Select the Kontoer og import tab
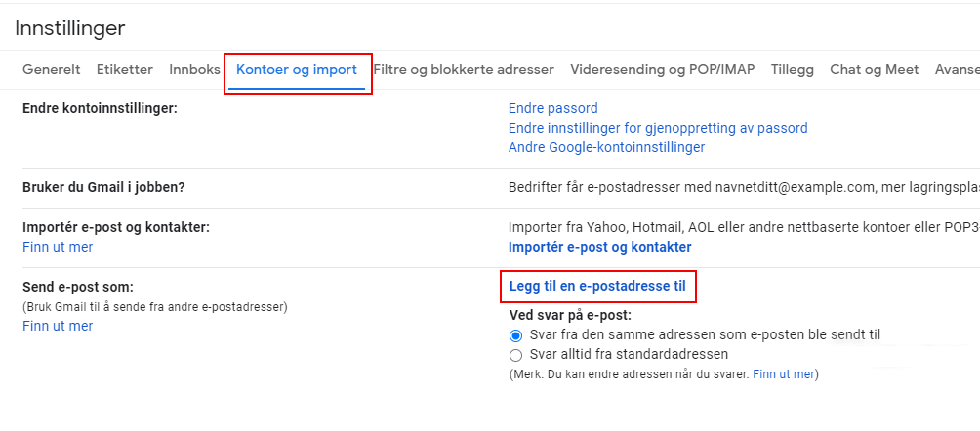 pyautogui.click(x=297, y=69)
